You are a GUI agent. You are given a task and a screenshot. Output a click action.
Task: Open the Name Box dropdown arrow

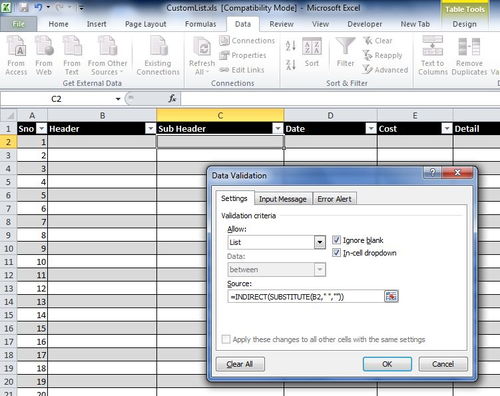tap(118, 99)
